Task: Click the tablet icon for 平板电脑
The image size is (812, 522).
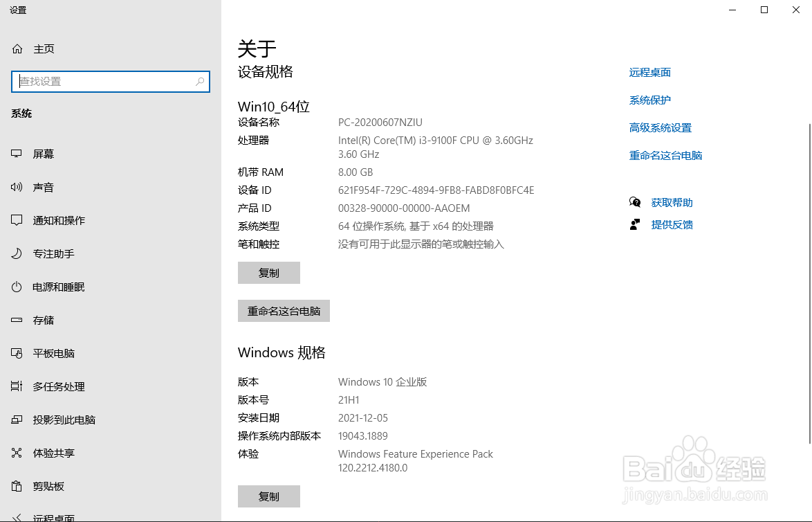Action: 17,353
